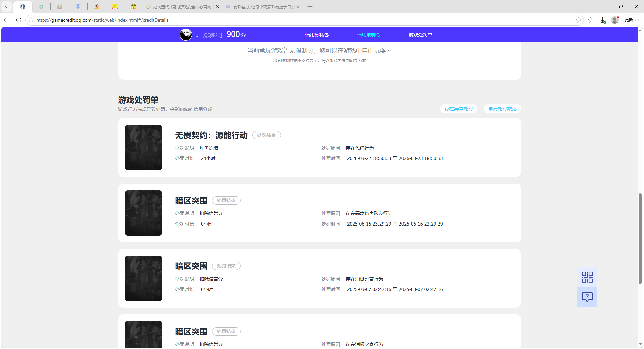View site security lock information

(31, 20)
